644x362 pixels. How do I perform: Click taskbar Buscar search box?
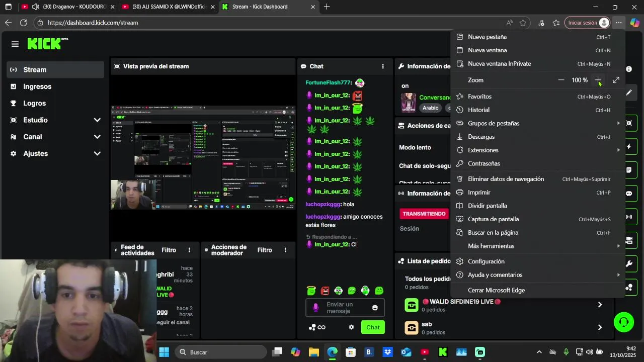tap(220, 352)
